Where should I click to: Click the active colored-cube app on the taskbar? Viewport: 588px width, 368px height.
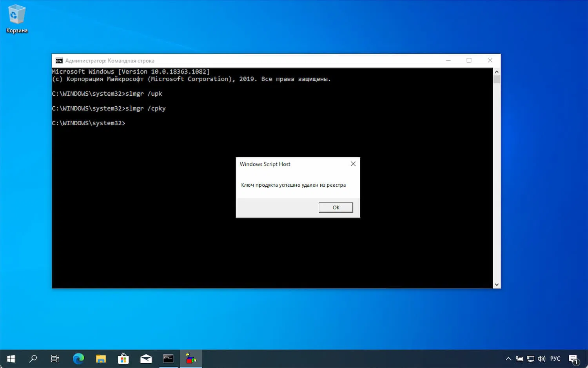click(191, 359)
